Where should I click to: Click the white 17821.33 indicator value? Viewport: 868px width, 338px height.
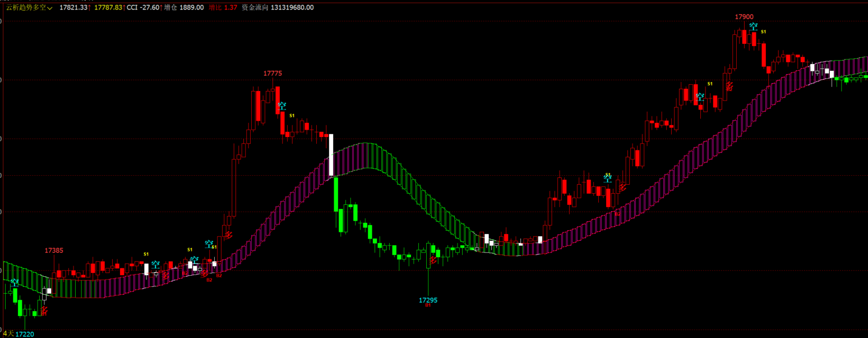coord(73,7)
